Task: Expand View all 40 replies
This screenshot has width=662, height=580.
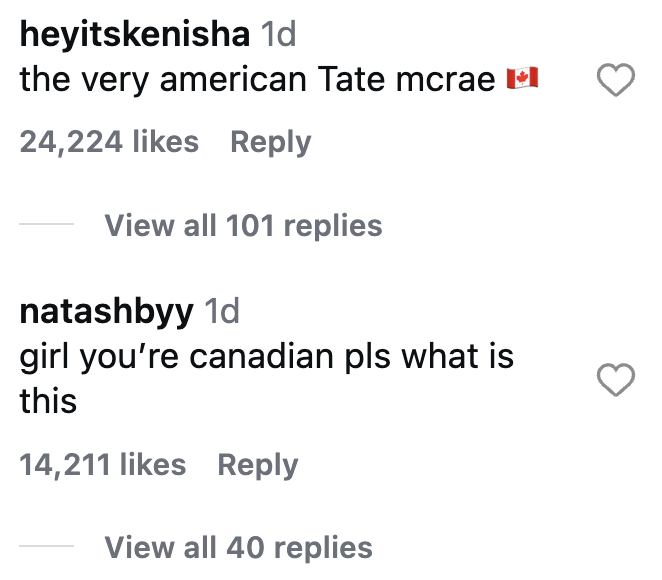Action: coord(238,548)
